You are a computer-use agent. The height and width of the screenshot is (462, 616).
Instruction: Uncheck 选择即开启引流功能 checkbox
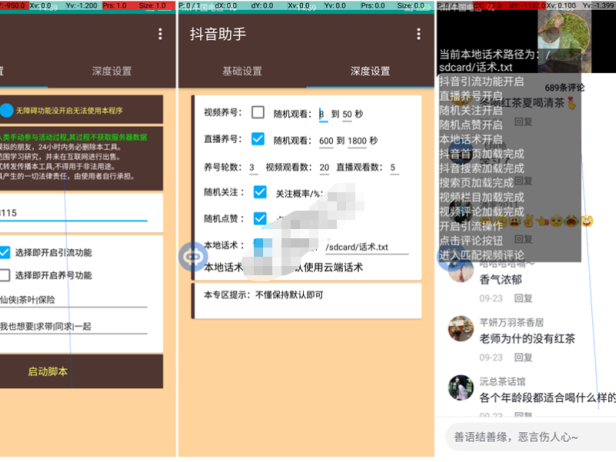pos(4,252)
